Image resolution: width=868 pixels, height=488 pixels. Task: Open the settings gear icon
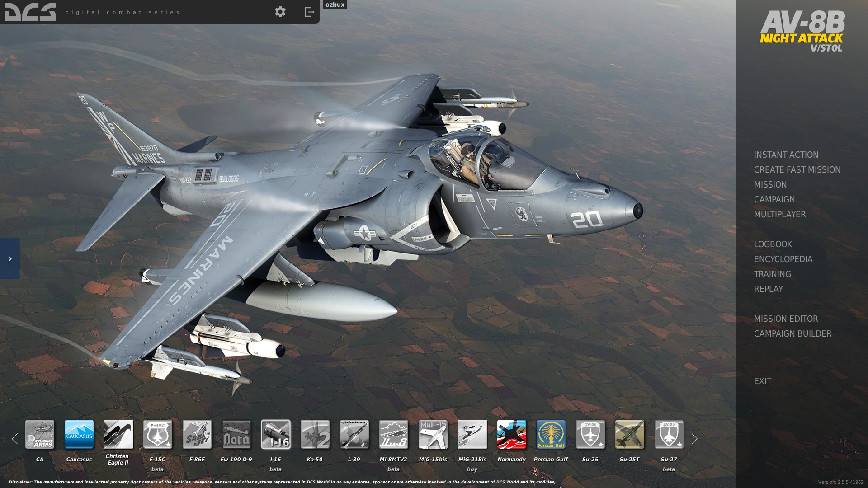point(280,12)
